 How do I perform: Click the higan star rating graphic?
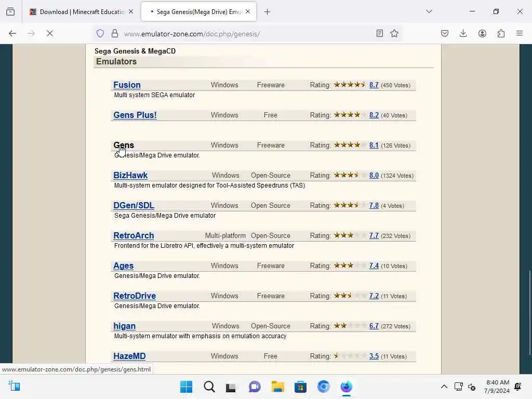(x=350, y=326)
